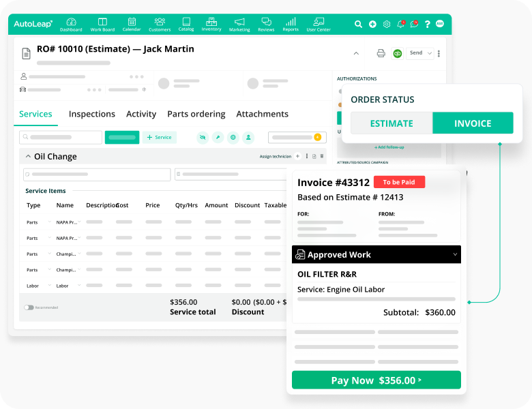The width and height of the screenshot is (532, 409).
Task: Select the Invoice order status
Action: click(473, 123)
